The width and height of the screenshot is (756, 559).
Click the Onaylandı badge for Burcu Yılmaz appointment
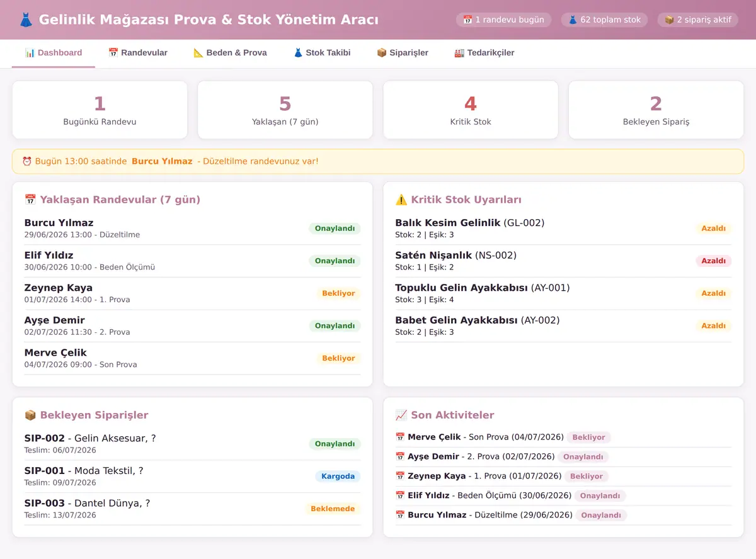pos(335,229)
